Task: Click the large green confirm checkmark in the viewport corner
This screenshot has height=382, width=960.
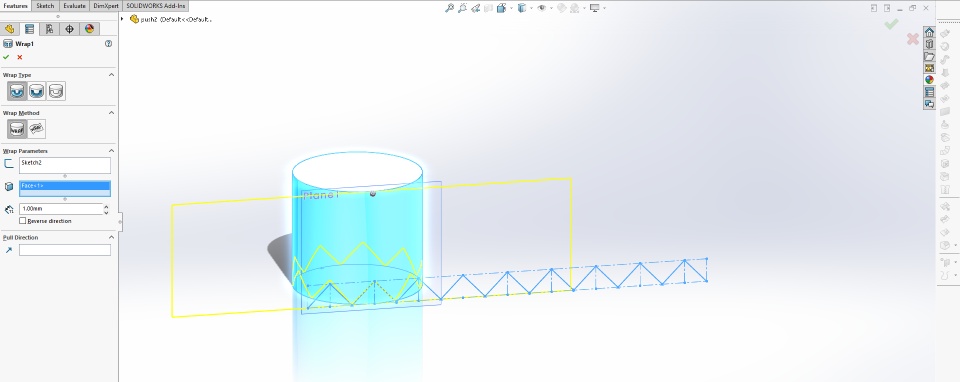Action: [x=891, y=24]
